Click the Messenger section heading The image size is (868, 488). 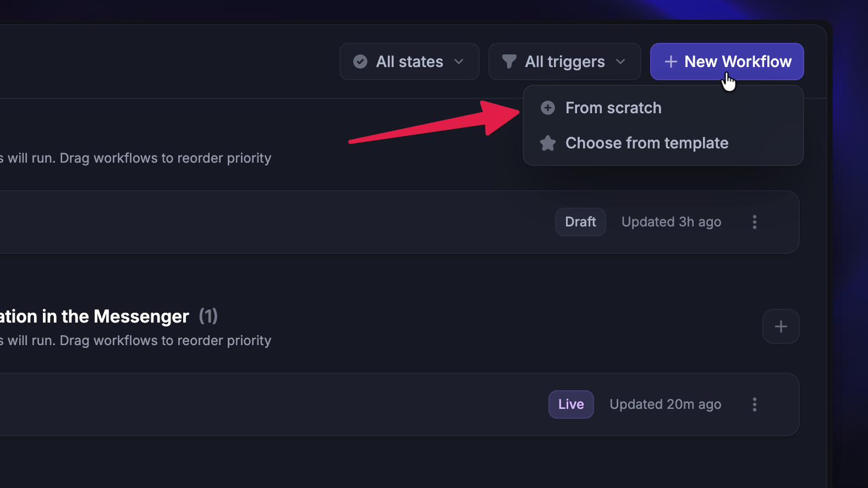click(x=95, y=317)
